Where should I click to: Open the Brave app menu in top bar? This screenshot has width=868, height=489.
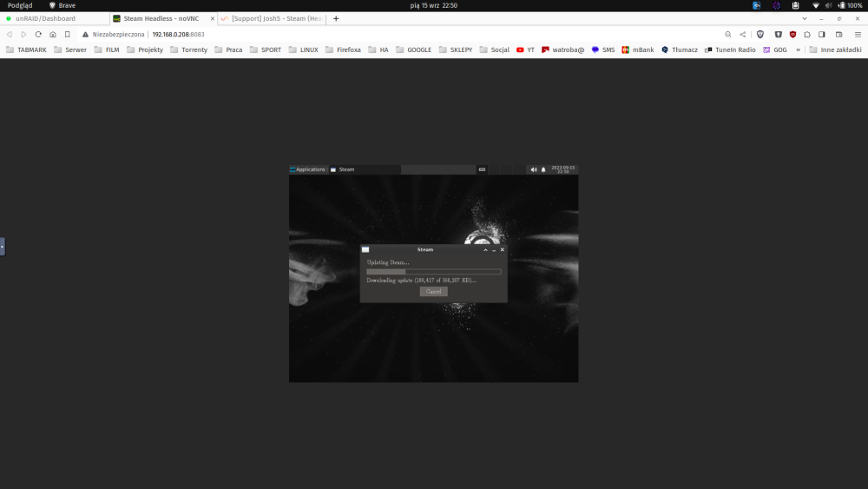(x=62, y=5)
